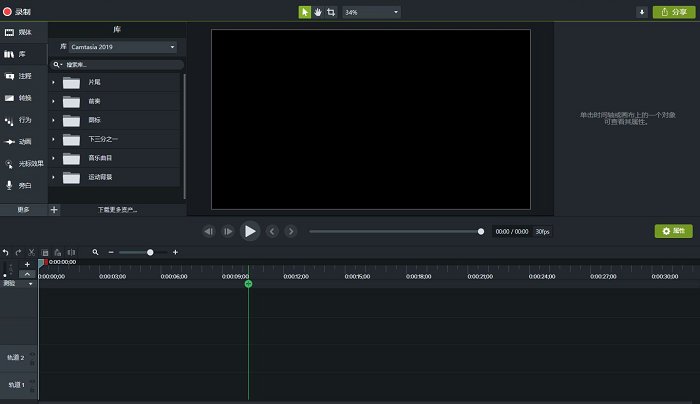Add a new track with plus icon
Viewport: 700px width, 404px height.
click(x=27, y=264)
